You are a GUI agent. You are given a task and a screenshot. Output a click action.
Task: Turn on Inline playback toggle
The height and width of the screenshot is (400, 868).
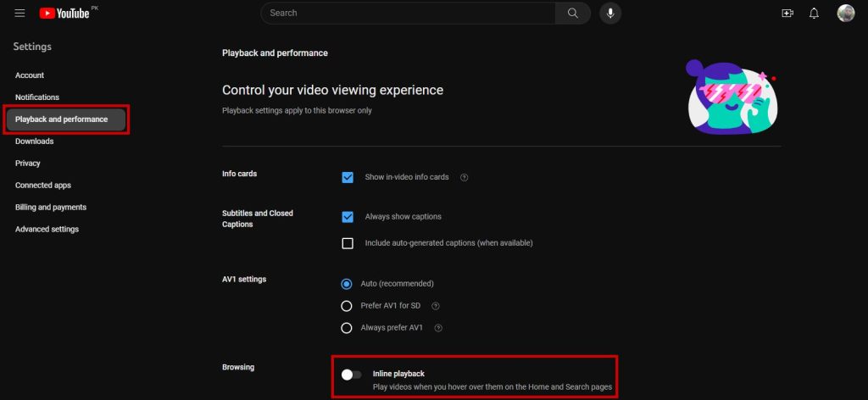tap(351, 375)
